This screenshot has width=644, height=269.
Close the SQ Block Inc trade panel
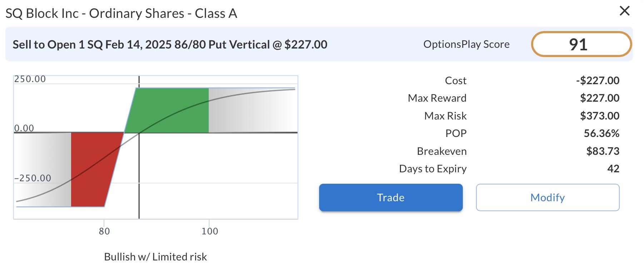click(624, 11)
